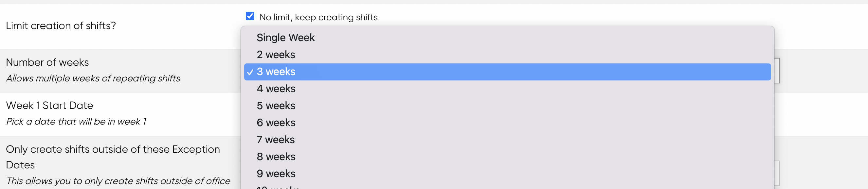Click the Allows multiple weeks of repeating shifts hint
The height and width of the screenshot is (189, 868).
pyautogui.click(x=93, y=78)
